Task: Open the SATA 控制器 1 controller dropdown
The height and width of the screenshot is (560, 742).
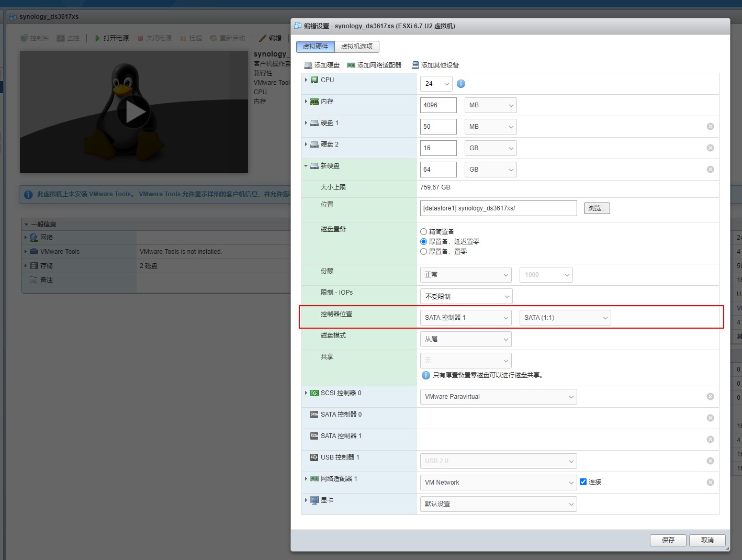Action: [466, 318]
